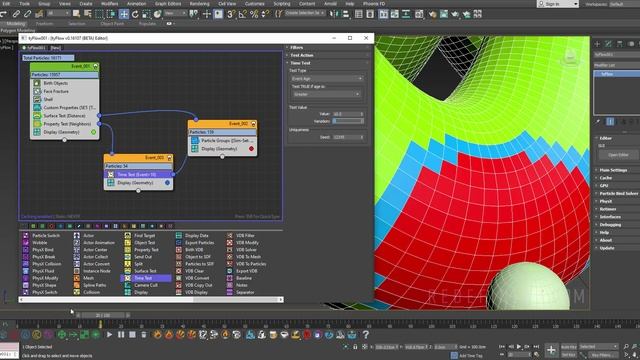Open the Sign In dropdown
This screenshot has height=360, width=640.
pos(558,4)
